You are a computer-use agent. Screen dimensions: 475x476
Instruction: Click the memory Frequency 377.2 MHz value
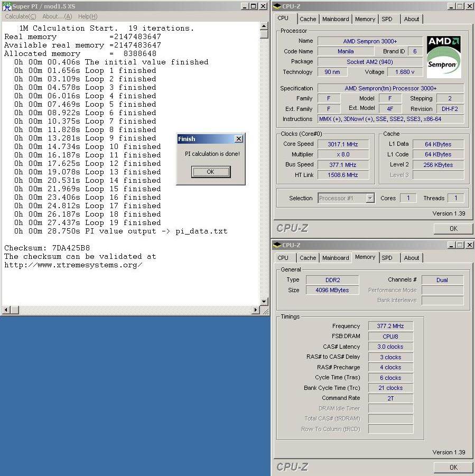click(x=390, y=326)
